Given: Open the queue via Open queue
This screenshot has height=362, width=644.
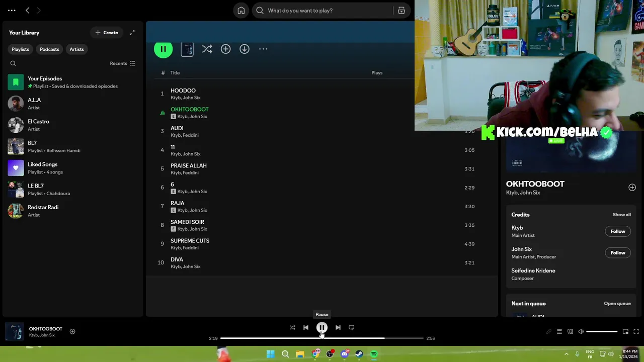Looking at the screenshot, I should 617,304.
